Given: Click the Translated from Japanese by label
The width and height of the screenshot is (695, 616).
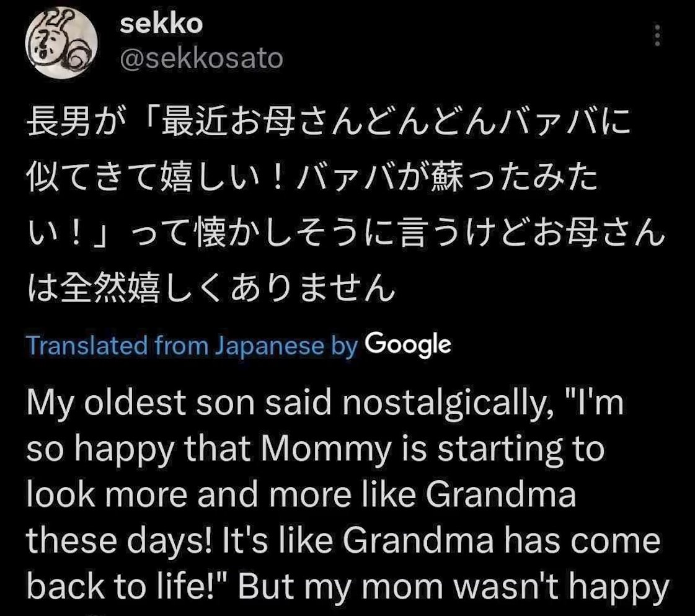Looking at the screenshot, I should click(192, 346).
